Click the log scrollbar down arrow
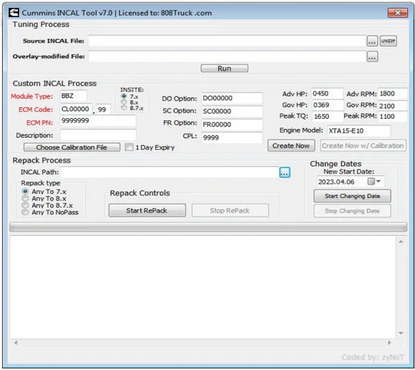Viewport: 415px width, 370px height. coord(401,333)
